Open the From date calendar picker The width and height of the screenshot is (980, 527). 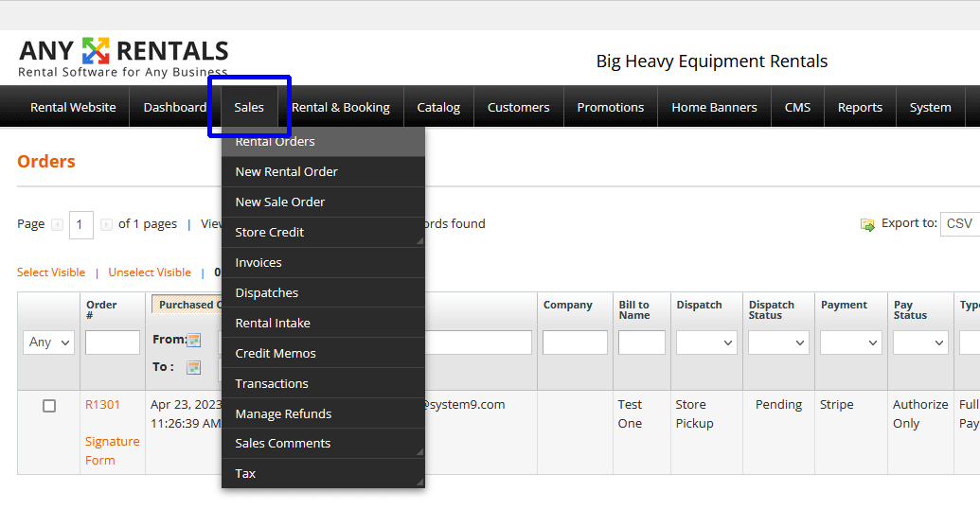[x=194, y=340]
